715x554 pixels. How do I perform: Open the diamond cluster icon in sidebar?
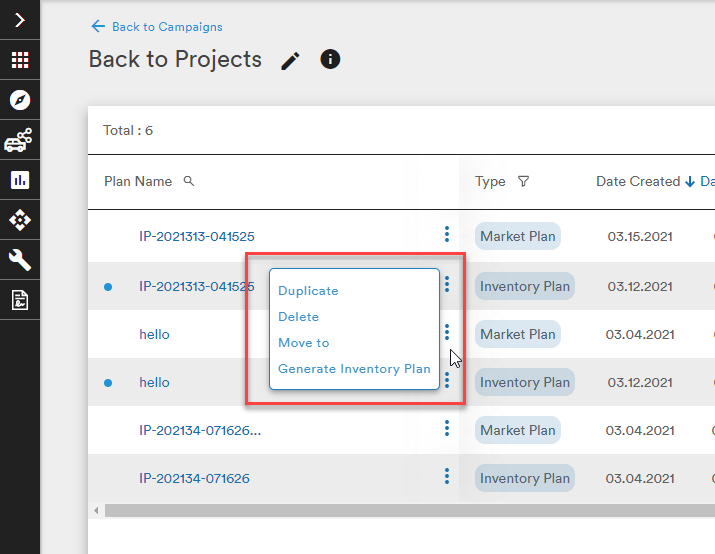coord(20,220)
